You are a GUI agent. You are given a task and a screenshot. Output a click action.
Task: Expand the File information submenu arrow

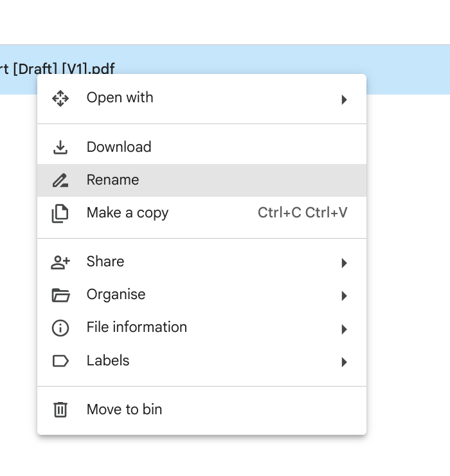tap(345, 329)
